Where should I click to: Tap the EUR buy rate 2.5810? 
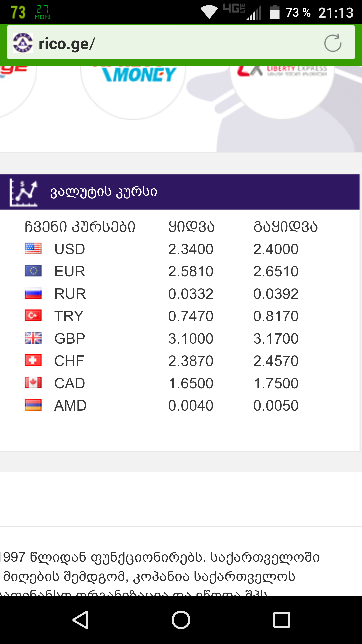tap(191, 271)
